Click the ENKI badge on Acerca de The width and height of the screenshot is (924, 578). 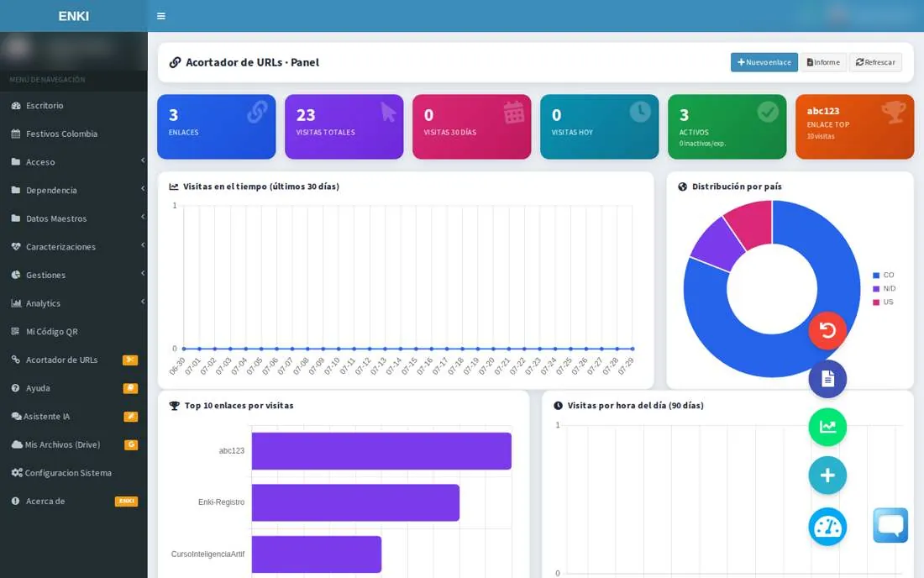coord(126,501)
